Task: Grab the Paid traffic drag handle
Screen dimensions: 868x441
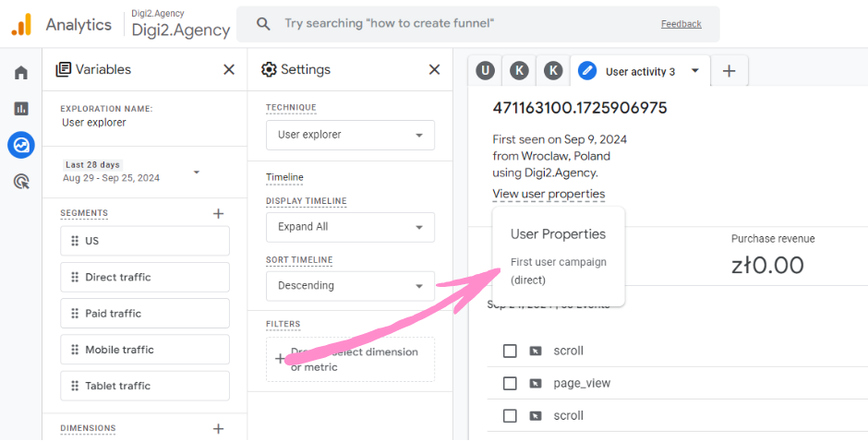Action: (x=75, y=313)
